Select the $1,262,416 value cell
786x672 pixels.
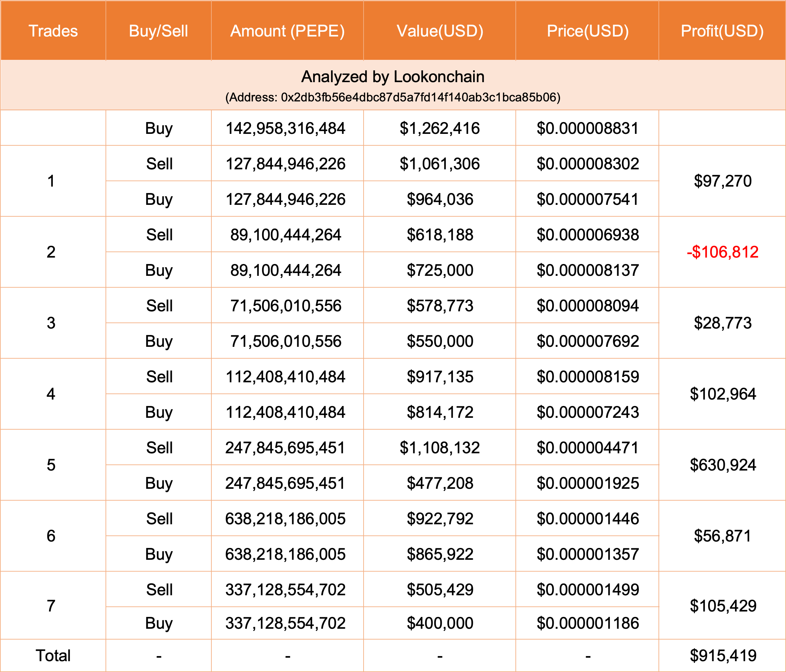click(440, 128)
